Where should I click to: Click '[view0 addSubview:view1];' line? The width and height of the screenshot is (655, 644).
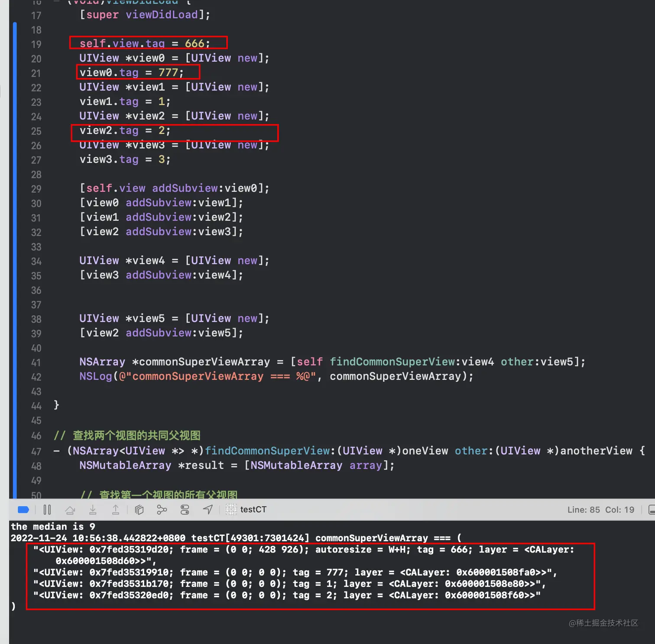point(161,202)
